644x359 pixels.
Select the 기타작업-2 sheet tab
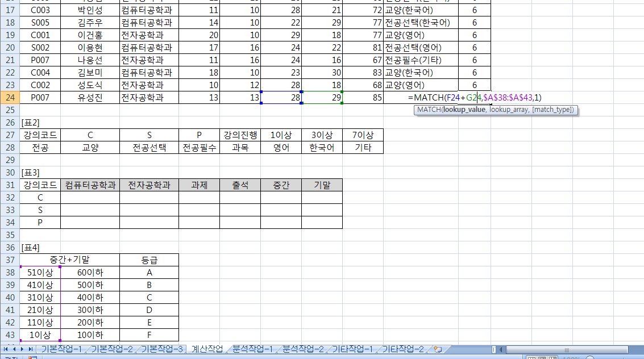click(402, 349)
